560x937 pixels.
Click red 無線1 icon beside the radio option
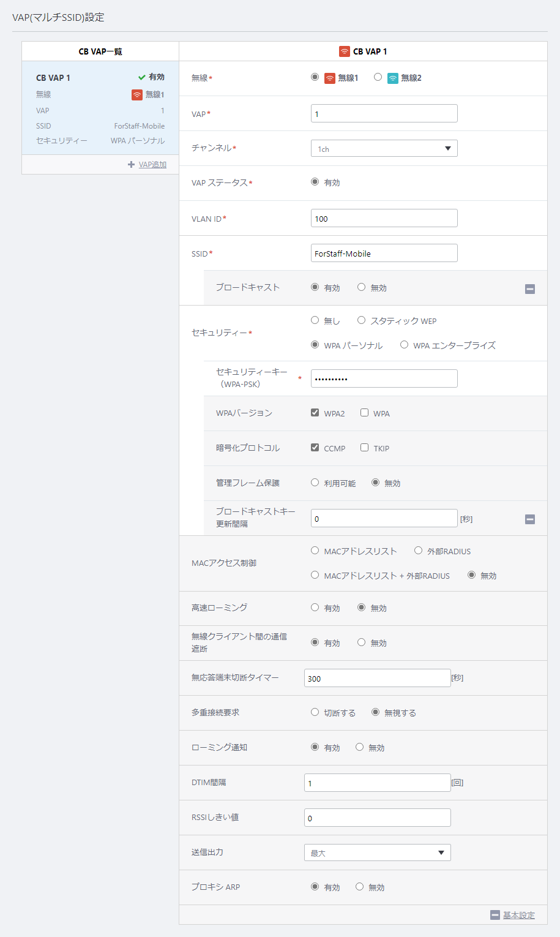pos(330,78)
